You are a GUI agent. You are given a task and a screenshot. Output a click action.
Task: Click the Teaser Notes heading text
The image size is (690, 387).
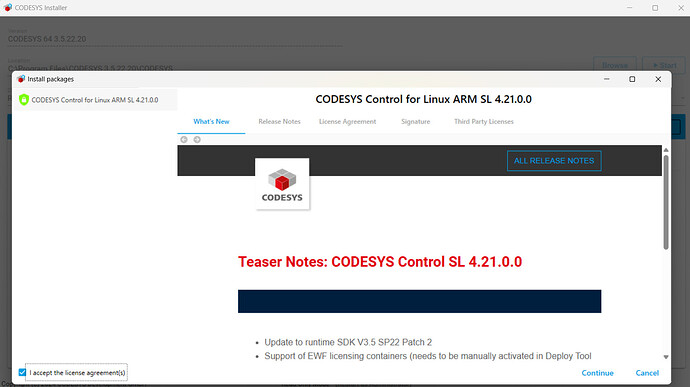[380, 262]
